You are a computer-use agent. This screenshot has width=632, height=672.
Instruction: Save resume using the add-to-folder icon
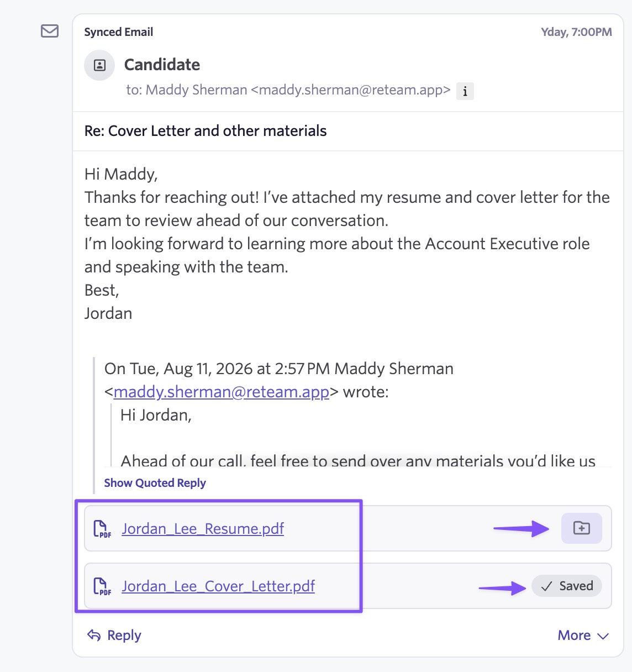point(582,528)
